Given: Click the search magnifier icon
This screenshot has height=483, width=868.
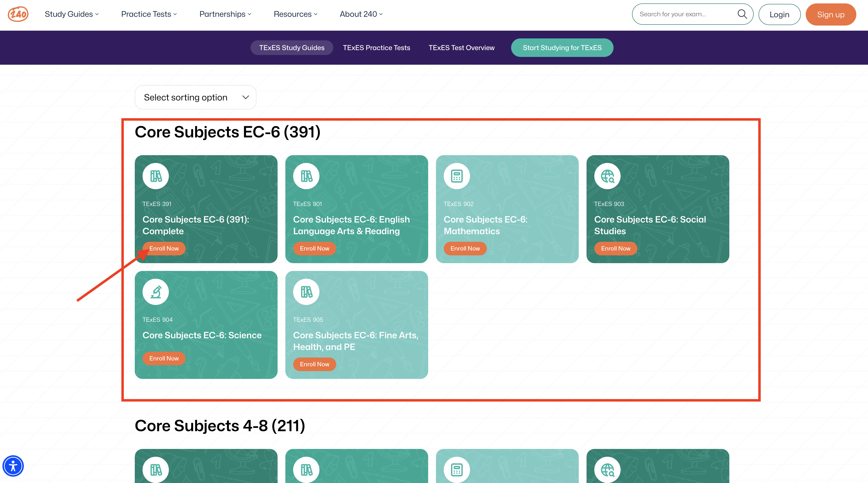Looking at the screenshot, I should pyautogui.click(x=742, y=14).
